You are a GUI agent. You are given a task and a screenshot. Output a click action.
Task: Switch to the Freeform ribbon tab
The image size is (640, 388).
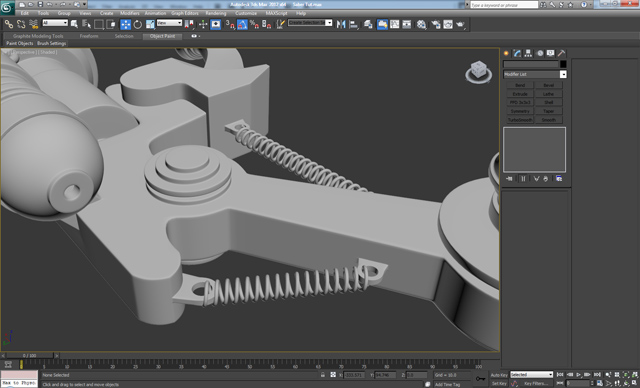pos(89,36)
